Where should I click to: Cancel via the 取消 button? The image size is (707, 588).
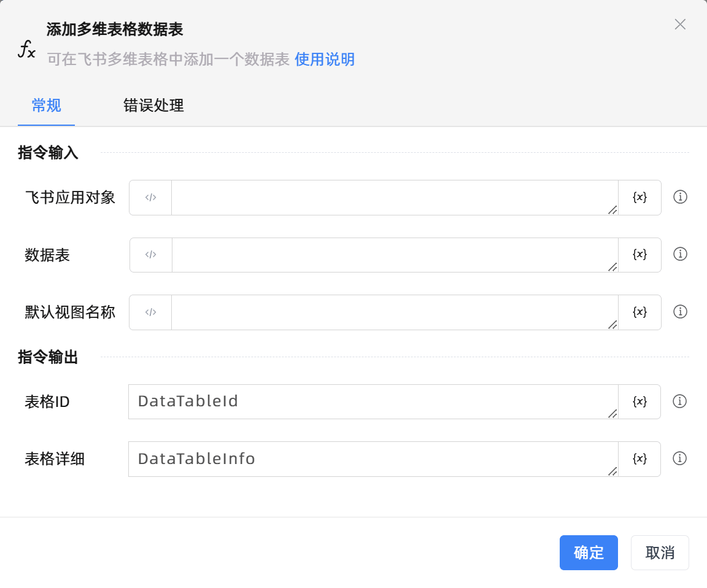[x=660, y=553]
